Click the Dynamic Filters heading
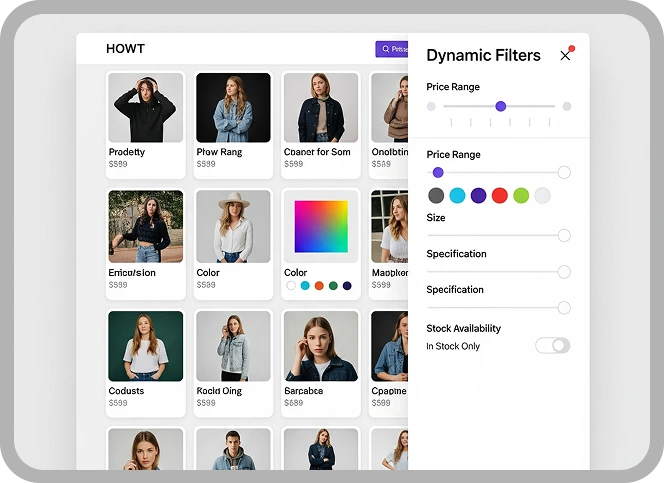Image resolution: width=664 pixels, height=483 pixels. [x=484, y=55]
